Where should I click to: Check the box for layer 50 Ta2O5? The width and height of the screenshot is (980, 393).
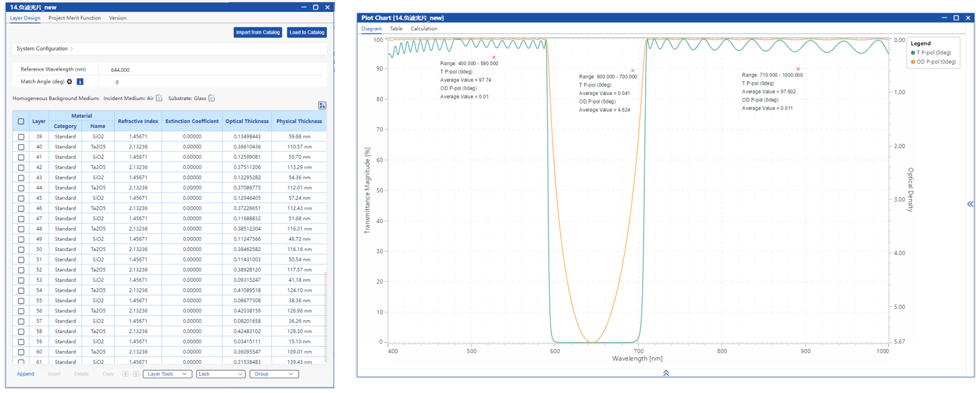click(x=21, y=250)
